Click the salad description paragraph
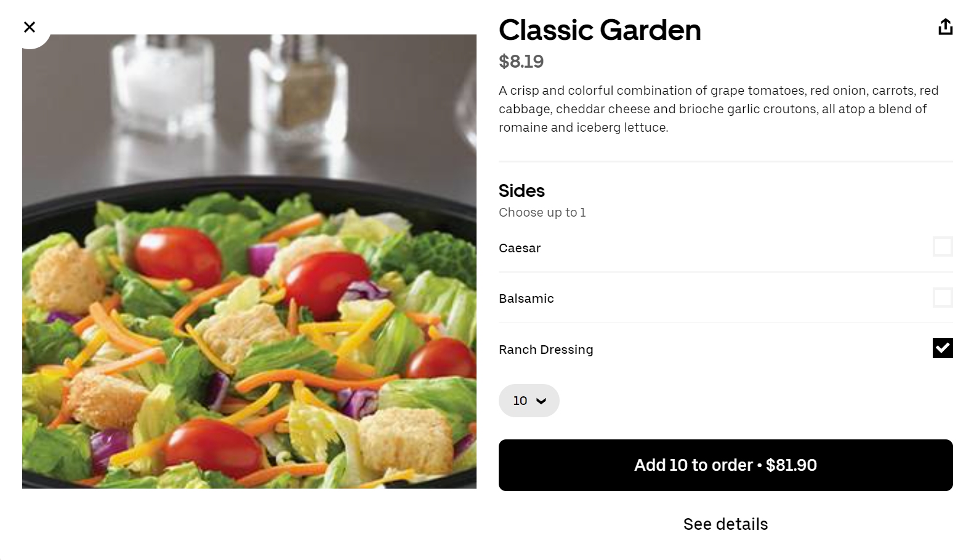 coord(718,109)
